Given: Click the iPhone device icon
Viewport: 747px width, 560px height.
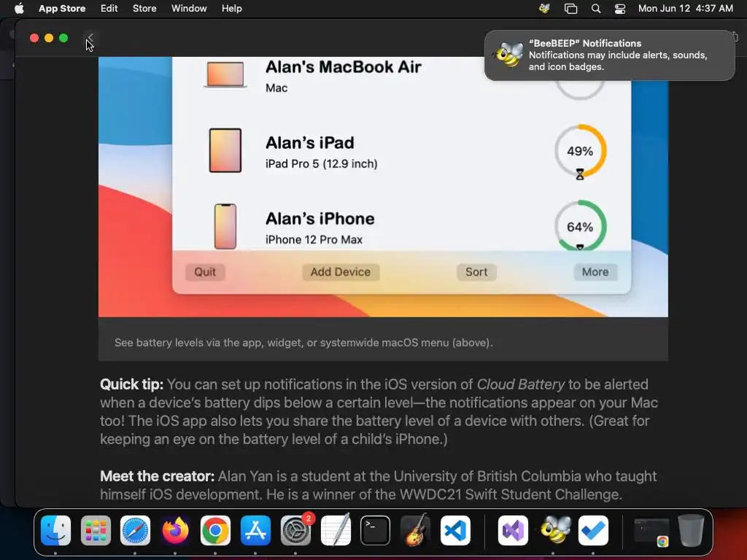Looking at the screenshot, I should pos(225,227).
